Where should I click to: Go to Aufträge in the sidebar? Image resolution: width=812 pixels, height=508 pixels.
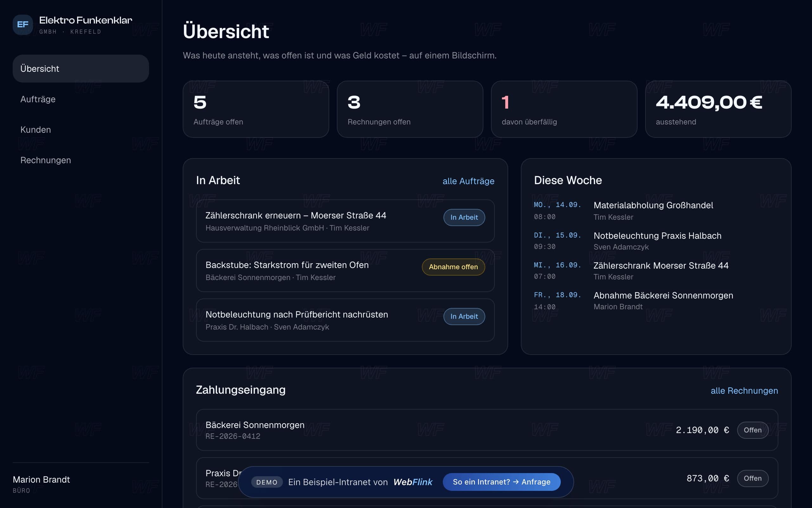(81, 99)
